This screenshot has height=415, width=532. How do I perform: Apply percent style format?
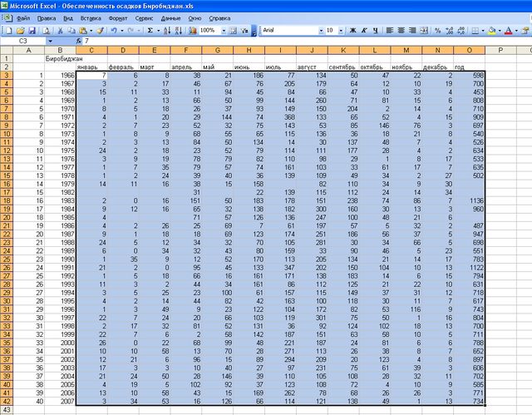[x=438, y=31]
